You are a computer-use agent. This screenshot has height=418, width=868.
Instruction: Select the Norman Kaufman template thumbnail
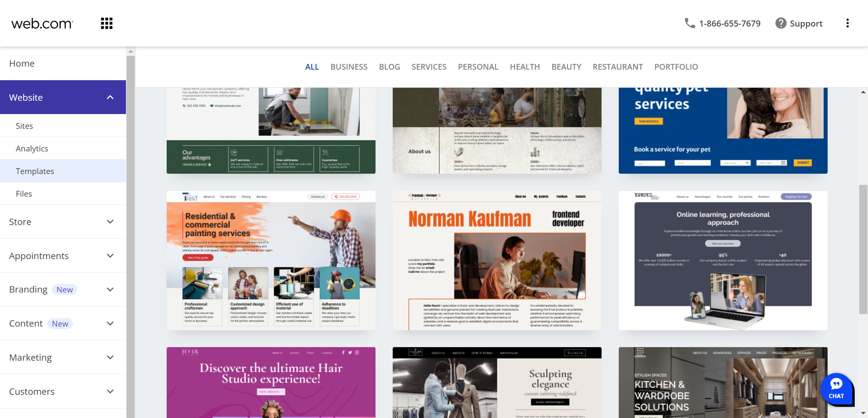(497, 260)
